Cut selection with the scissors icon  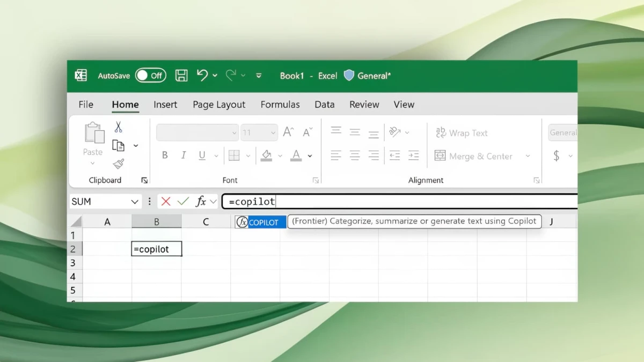[118, 127]
